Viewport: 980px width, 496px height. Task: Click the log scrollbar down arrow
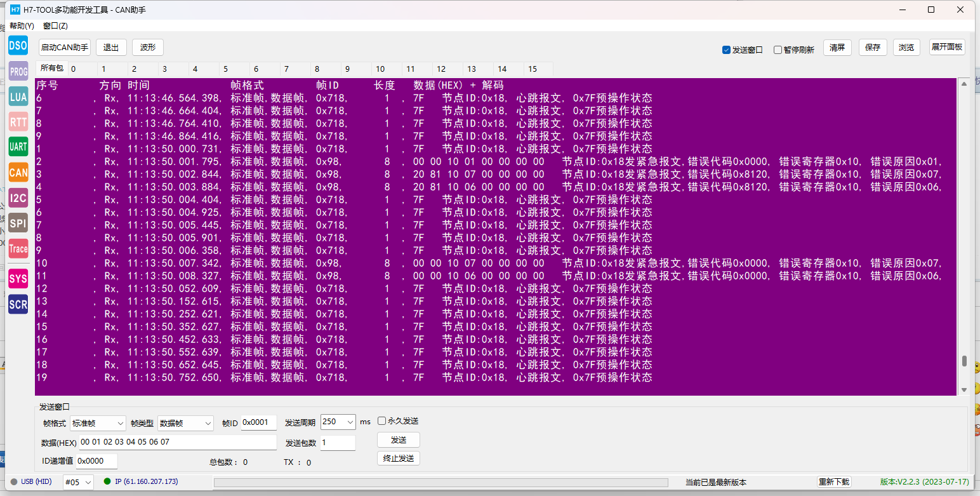click(964, 389)
